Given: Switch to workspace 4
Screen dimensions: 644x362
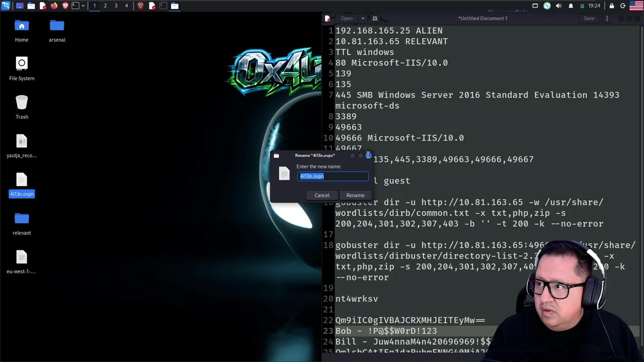Looking at the screenshot, I should [x=126, y=6].
